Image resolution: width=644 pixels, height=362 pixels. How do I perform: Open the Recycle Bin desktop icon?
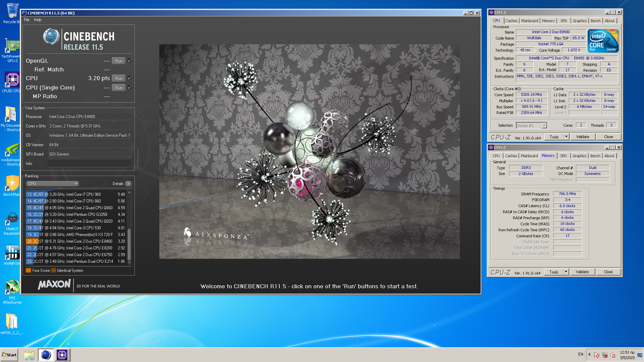coord(12,13)
